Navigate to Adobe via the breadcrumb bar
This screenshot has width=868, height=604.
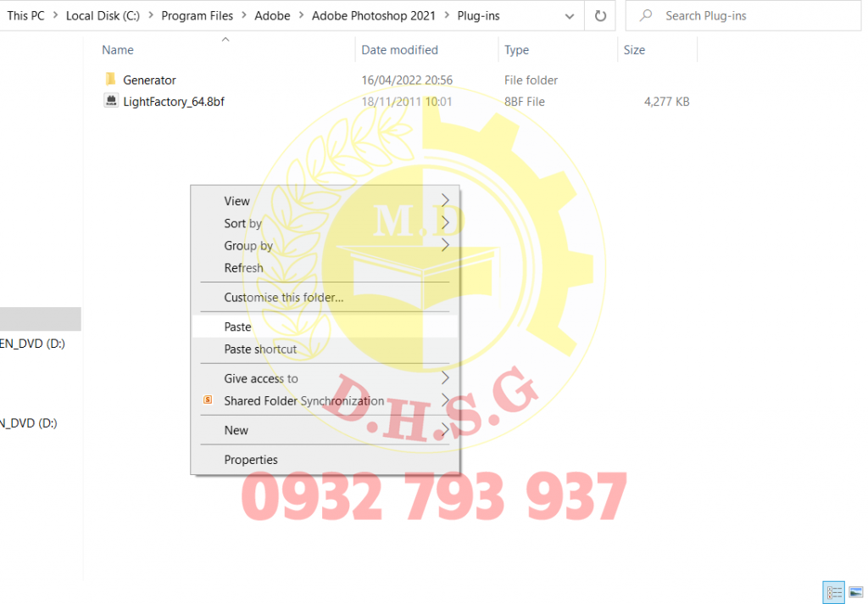pos(272,14)
